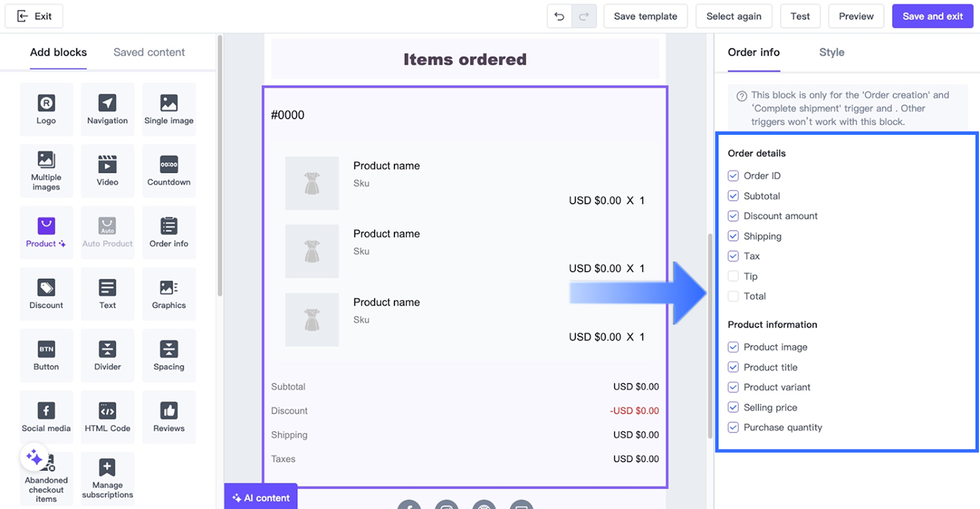Click Save and exit button
Screen dimensions: 980x509
[x=932, y=17]
